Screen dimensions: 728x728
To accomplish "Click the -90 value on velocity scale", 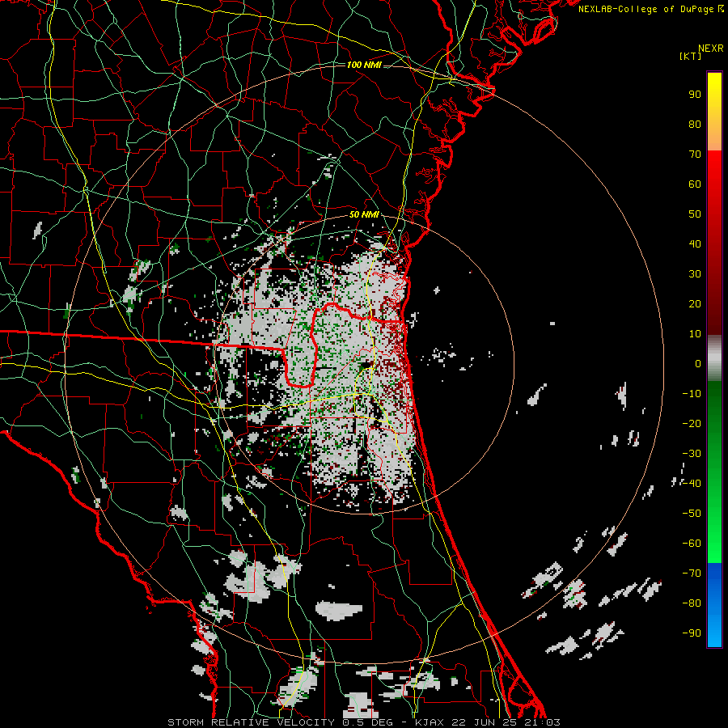I will (692, 633).
